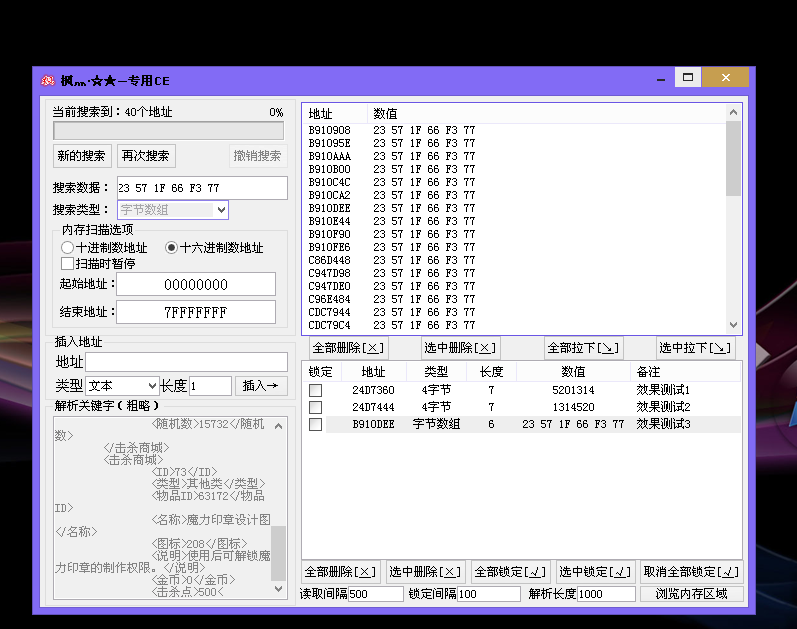Select result row B910CA2
This screenshot has height=629, width=797.
(515, 195)
